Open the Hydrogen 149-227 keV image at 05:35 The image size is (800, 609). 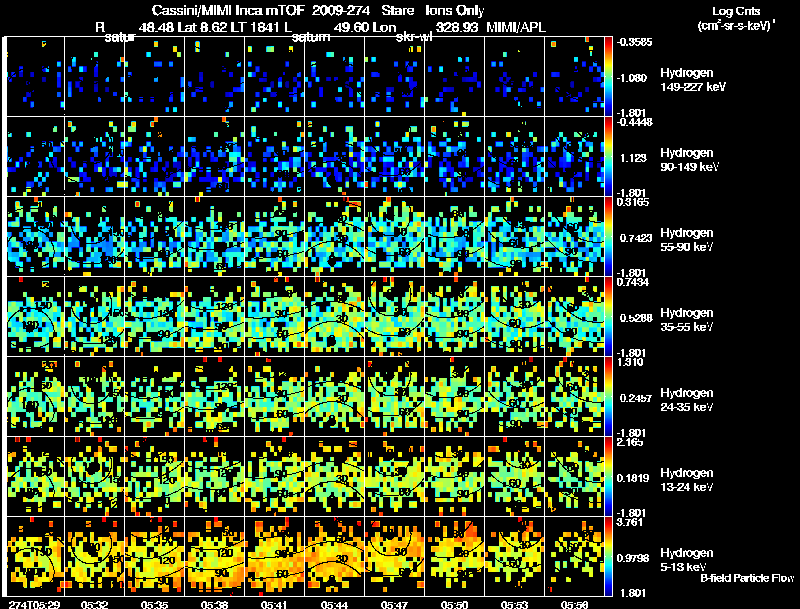(x=155, y=76)
